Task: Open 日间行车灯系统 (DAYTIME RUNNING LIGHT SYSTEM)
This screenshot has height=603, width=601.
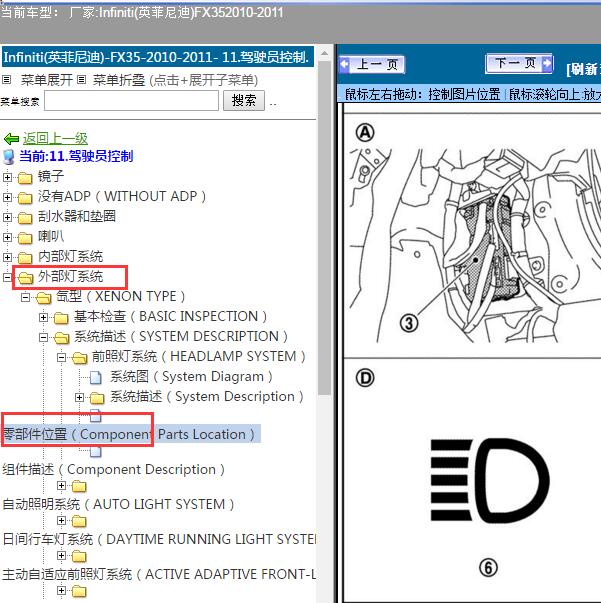Action: (159, 539)
